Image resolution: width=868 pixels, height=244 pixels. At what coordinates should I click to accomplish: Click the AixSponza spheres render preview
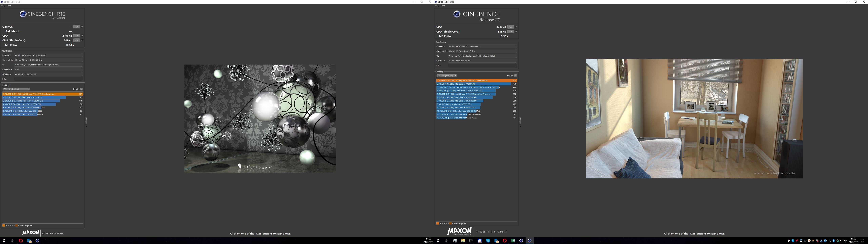click(260, 119)
